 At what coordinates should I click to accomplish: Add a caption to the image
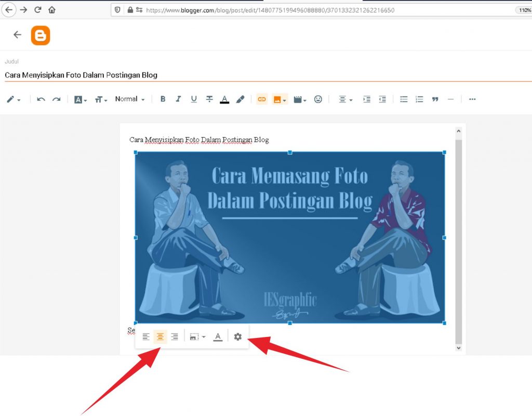click(x=218, y=337)
